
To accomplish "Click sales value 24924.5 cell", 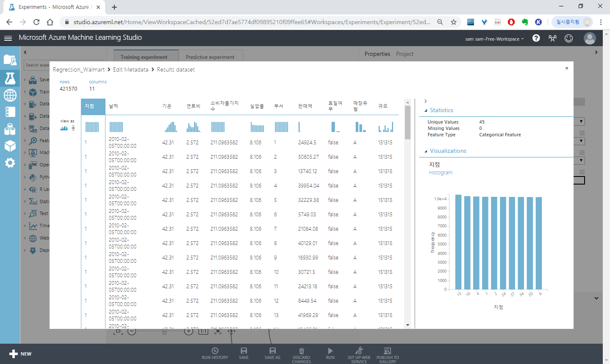I will (307, 143).
